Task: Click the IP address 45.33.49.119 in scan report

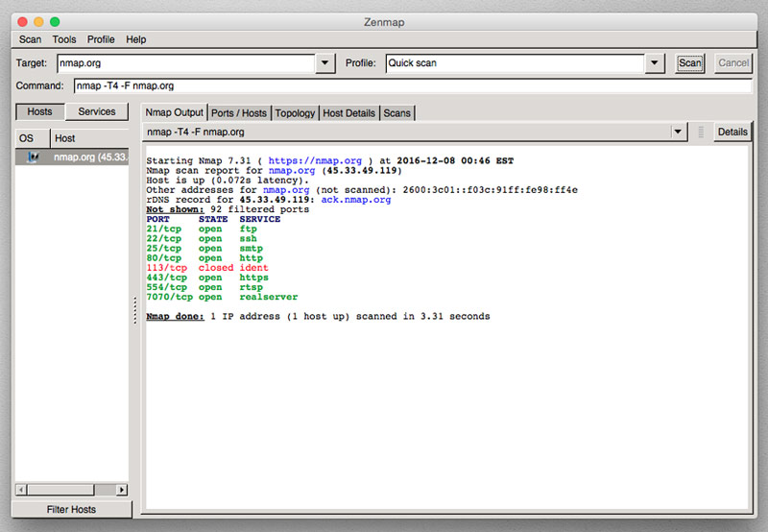Action: [362, 171]
